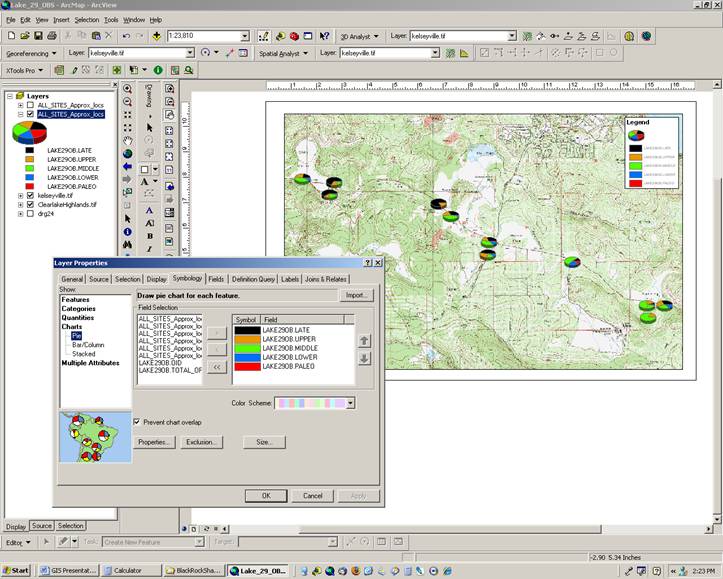Expand the kelseyville.tif layer tree node
This screenshot has height=579, width=723.
(x=20, y=195)
